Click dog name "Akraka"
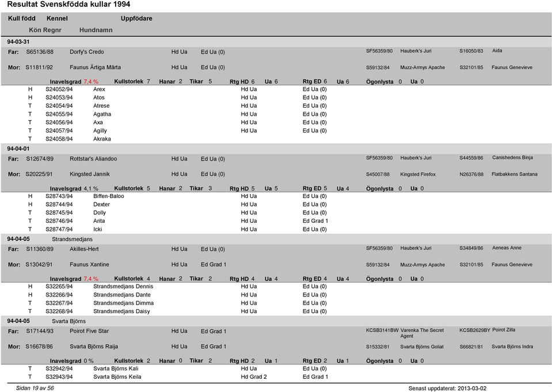552x392 pixels. pyautogui.click(x=102, y=139)
